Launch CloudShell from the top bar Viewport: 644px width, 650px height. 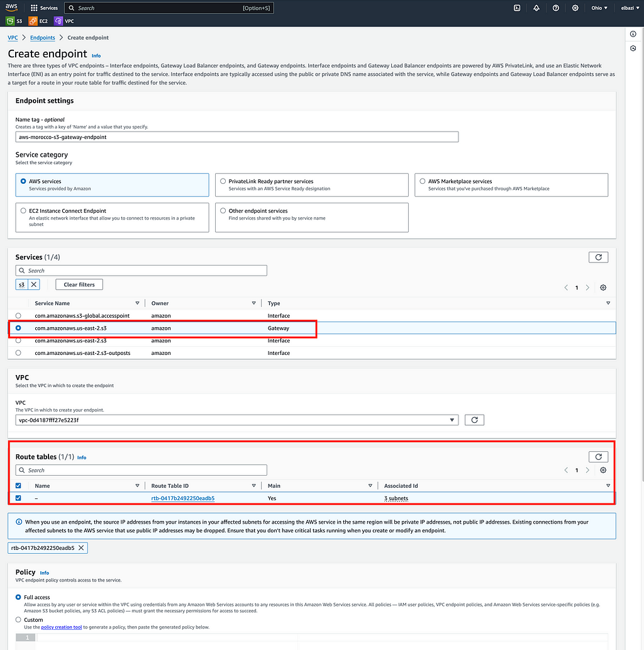517,8
